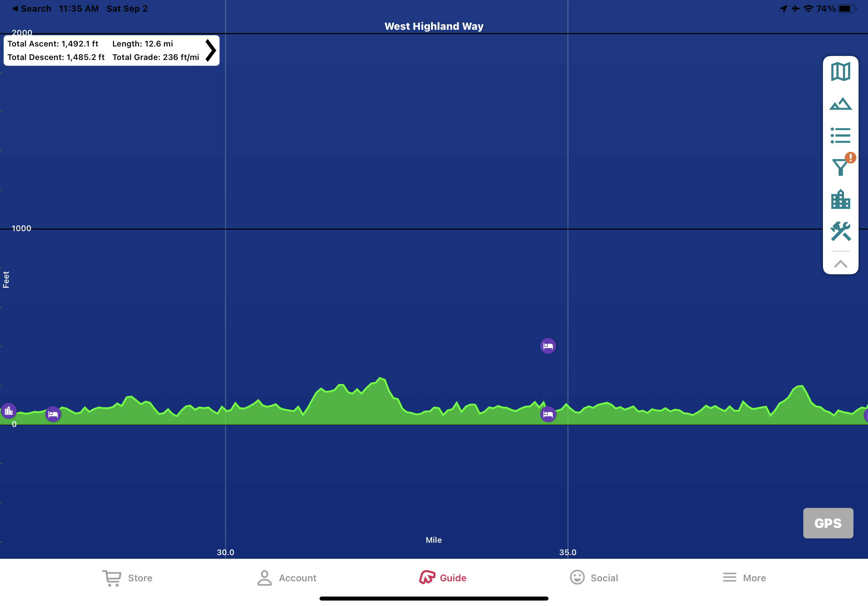Select the elevation profile mountain icon
868x606 pixels.
click(840, 104)
